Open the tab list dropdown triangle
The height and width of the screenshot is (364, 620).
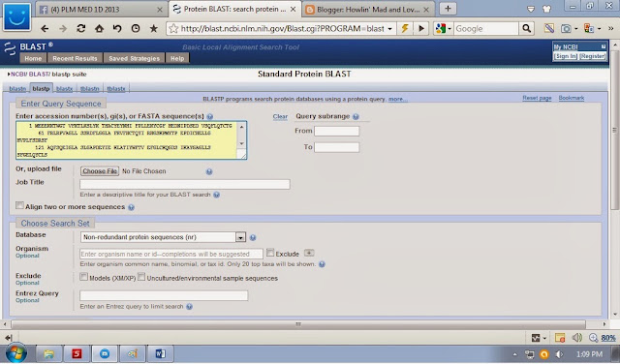(x=531, y=9)
